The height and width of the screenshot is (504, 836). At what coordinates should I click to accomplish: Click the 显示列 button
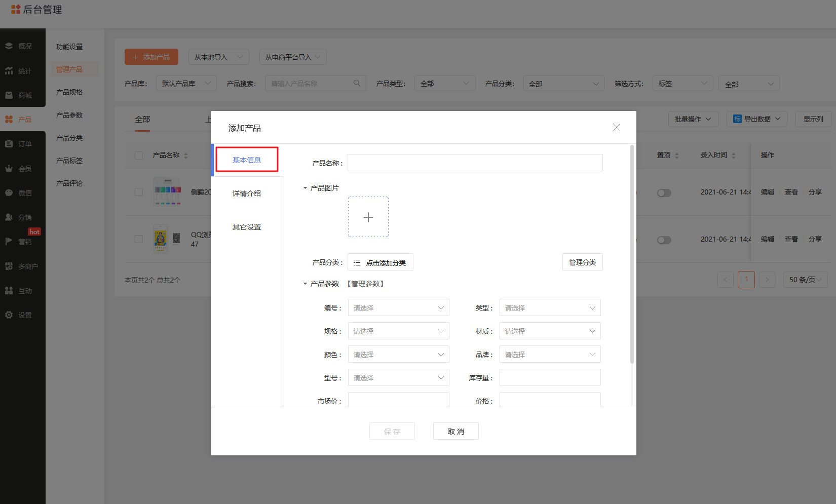(813, 119)
